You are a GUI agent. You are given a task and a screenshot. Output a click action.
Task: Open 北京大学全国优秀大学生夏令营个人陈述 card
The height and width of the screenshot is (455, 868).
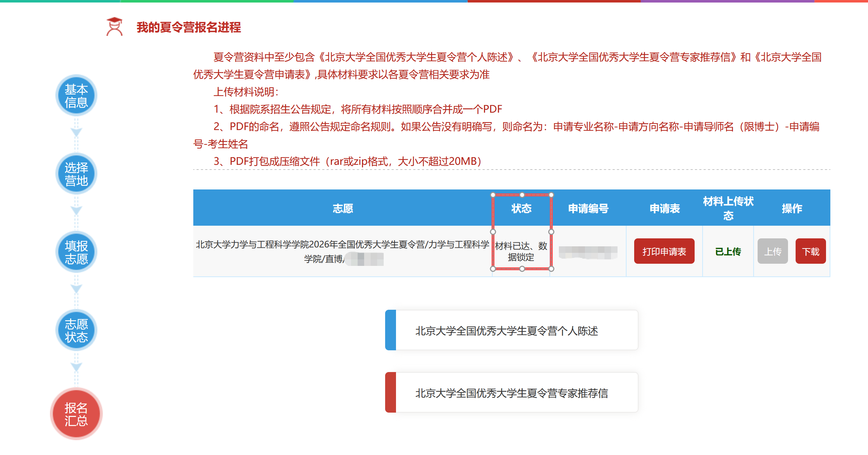(x=511, y=330)
